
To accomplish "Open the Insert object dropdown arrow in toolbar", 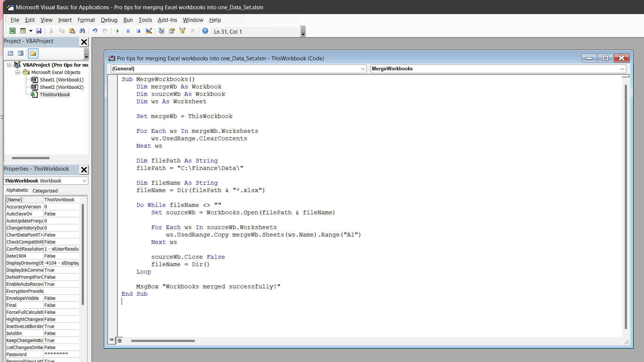I will pos(31,31).
